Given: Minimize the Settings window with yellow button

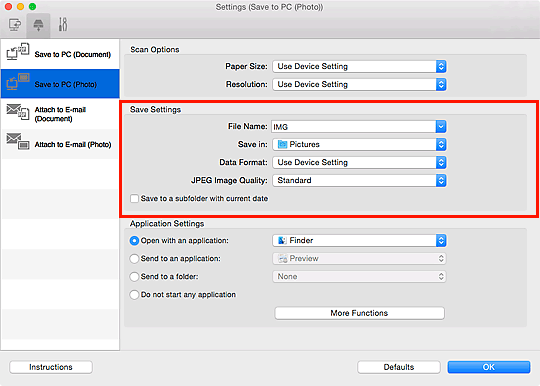Looking at the screenshot, I should click(x=20, y=7).
